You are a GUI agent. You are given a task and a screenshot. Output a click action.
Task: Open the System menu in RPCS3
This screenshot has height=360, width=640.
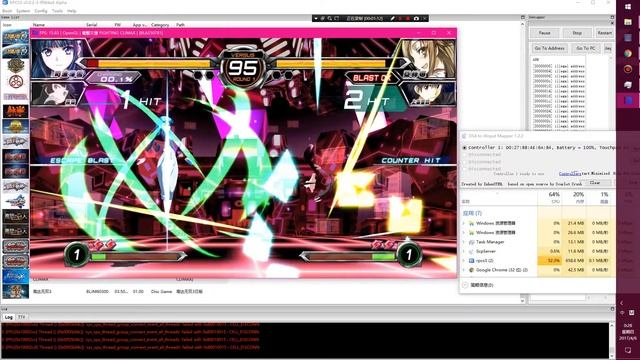(23, 11)
